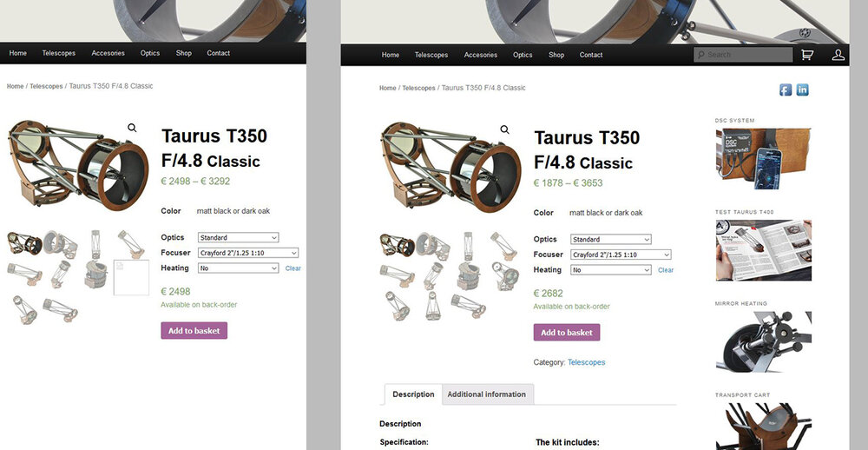Click Shop in the left page navbar
This screenshot has width=868, height=450.
coord(183,53)
